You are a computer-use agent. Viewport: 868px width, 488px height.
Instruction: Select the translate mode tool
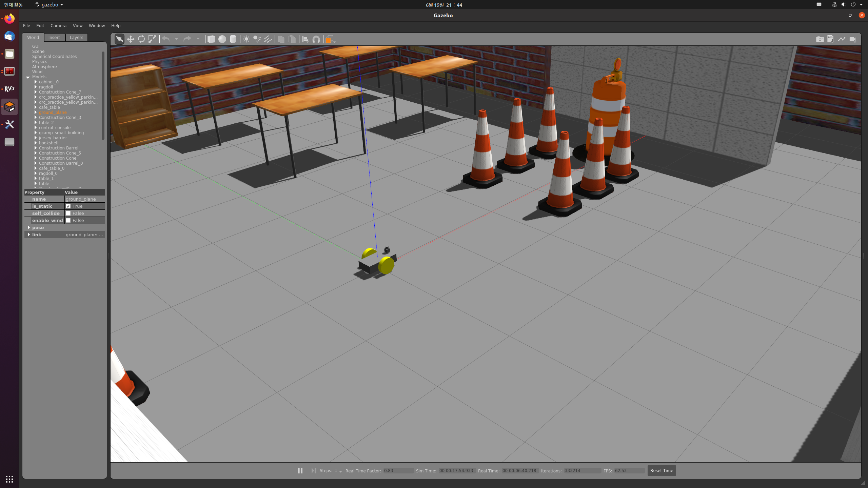tap(131, 39)
